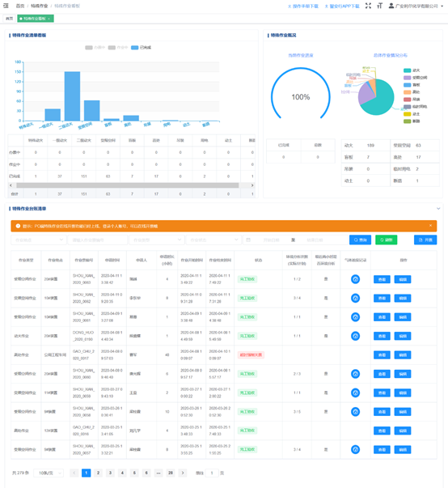Screen dimensions: 448x488
Task: Go to page 6 of the list
Action: tap(146, 473)
